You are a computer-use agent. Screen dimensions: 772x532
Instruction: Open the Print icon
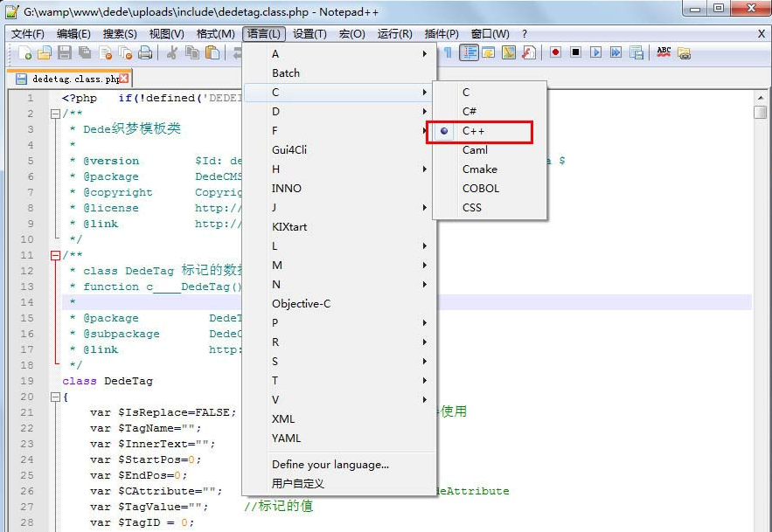tap(146, 53)
